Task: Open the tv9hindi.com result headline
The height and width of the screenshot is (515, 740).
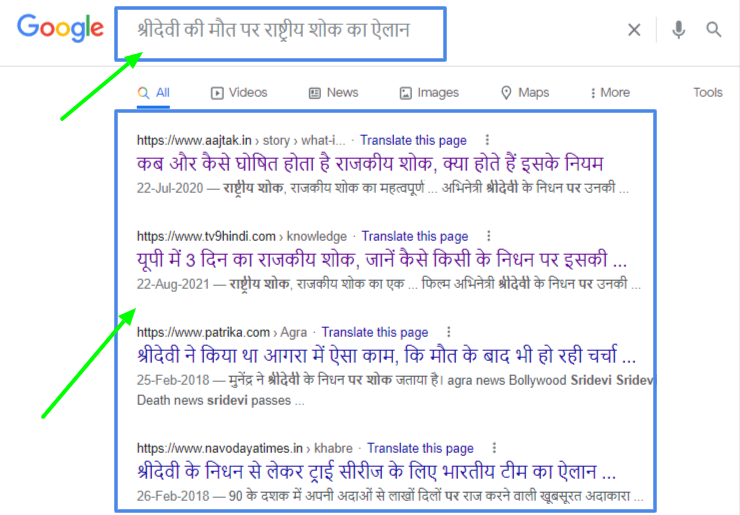Action: (x=382, y=259)
